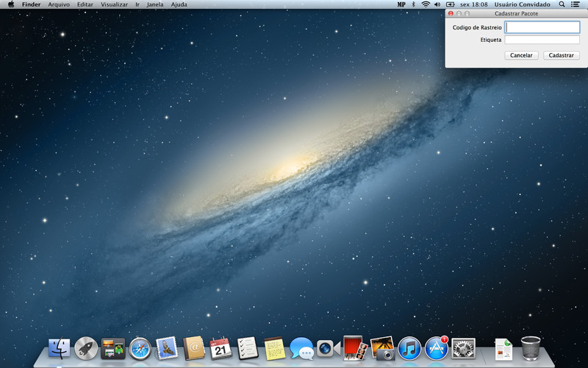Click the Cadastrar button
This screenshot has width=588, height=368.
[x=562, y=55]
